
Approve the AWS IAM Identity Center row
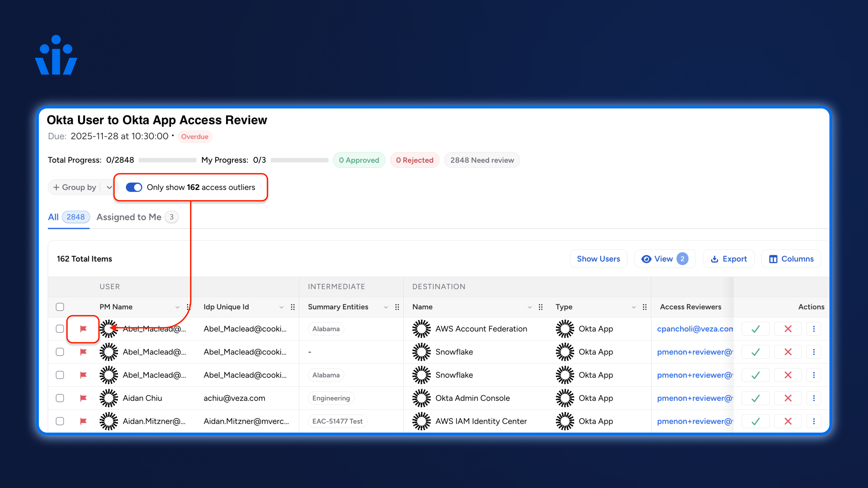(755, 421)
